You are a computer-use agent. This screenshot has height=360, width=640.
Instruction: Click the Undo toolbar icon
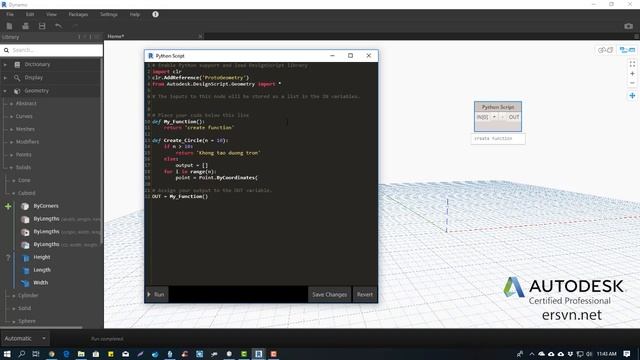[x=58, y=26]
